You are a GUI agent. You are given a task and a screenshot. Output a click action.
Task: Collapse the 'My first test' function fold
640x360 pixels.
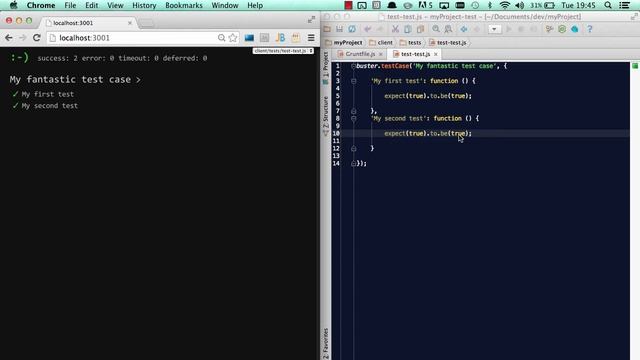pos(353,81)
